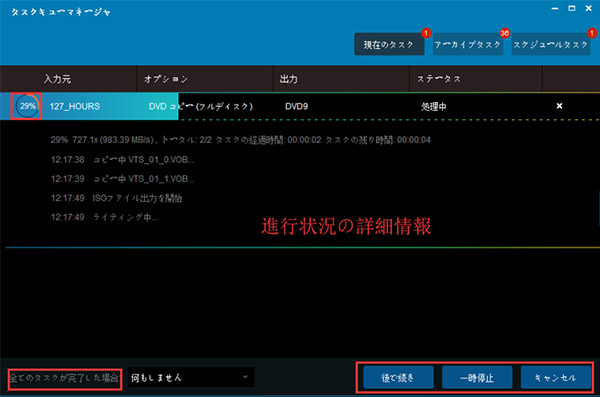Open the 何もしません dropdown
Screen dimensions: 600x397
tap(191, 377)
